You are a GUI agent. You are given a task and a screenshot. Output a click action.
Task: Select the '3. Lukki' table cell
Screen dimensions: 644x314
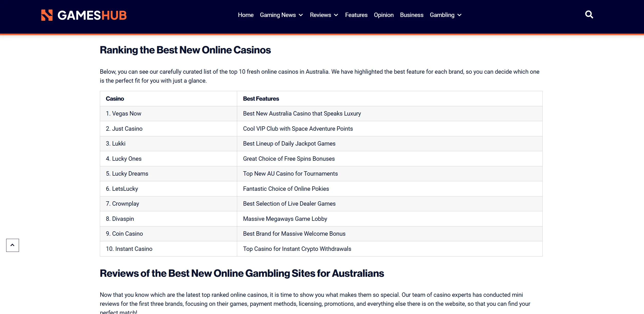[168, 144]
